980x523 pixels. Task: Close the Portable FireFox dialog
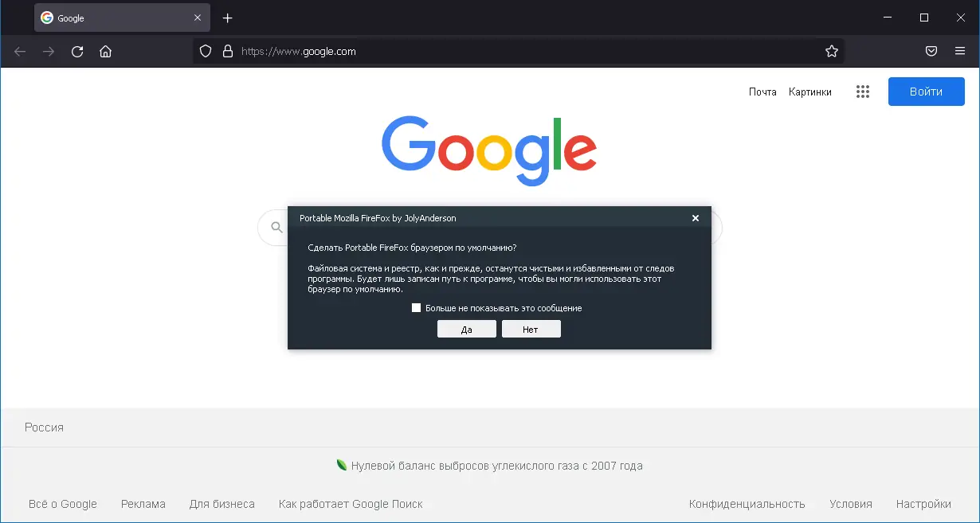pos(695,218)
